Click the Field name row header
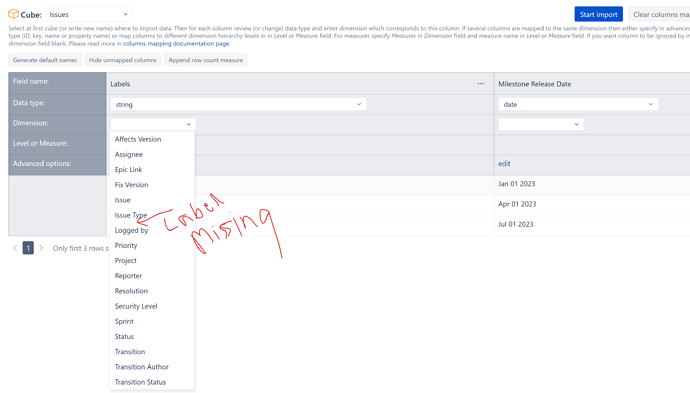The height and width of the screenshot is (393, 690). click(x=57, y=84)
